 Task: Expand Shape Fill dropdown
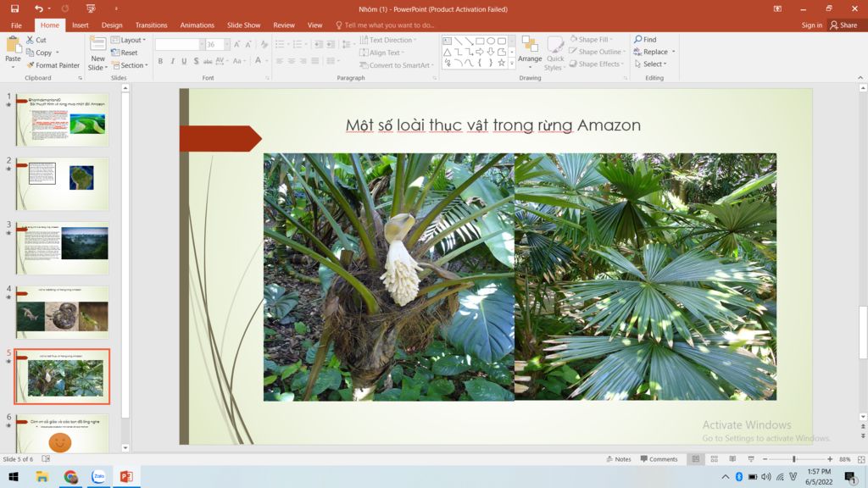pos(591,39)
